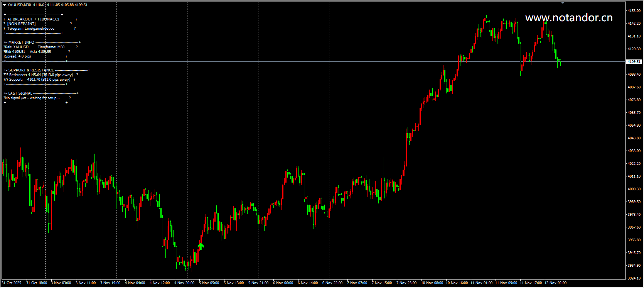Image resolution: width=644 pixels, height=288 pixels.
Task: Select the Resistance: 4145.64 line
Action: tap(41, 75)
